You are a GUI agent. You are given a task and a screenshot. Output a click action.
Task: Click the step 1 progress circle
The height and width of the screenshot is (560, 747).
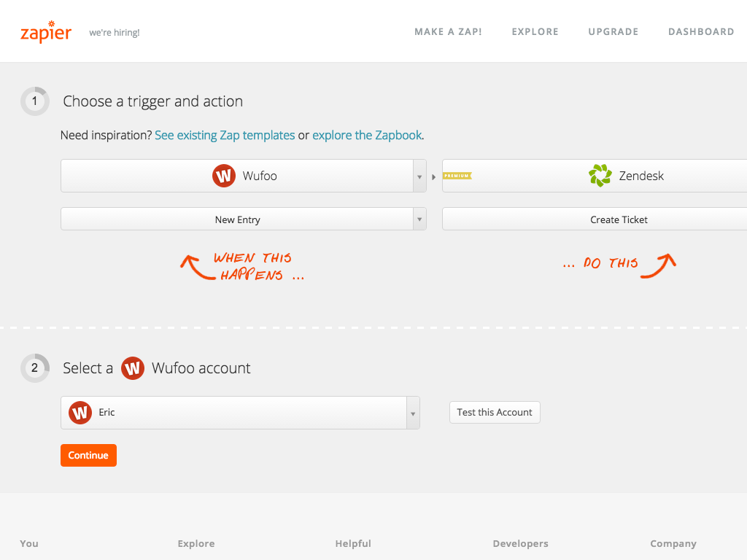(34, 101)
